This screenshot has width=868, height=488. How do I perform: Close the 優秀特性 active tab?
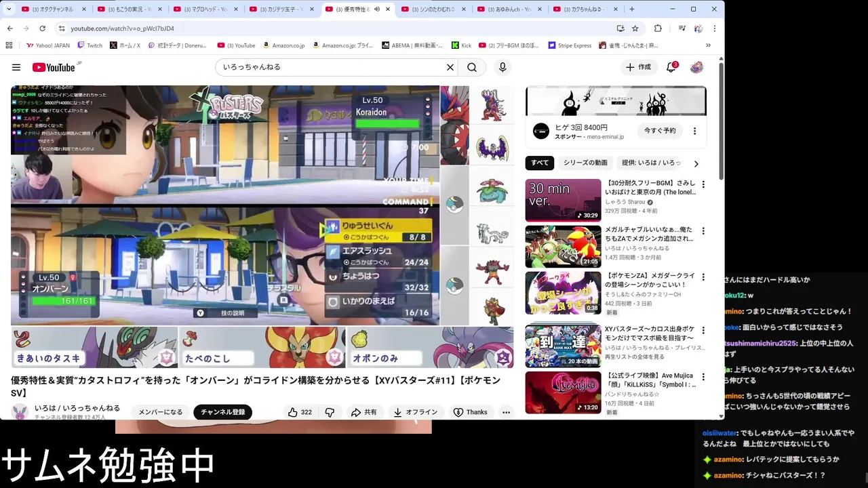tap(388, 9)
